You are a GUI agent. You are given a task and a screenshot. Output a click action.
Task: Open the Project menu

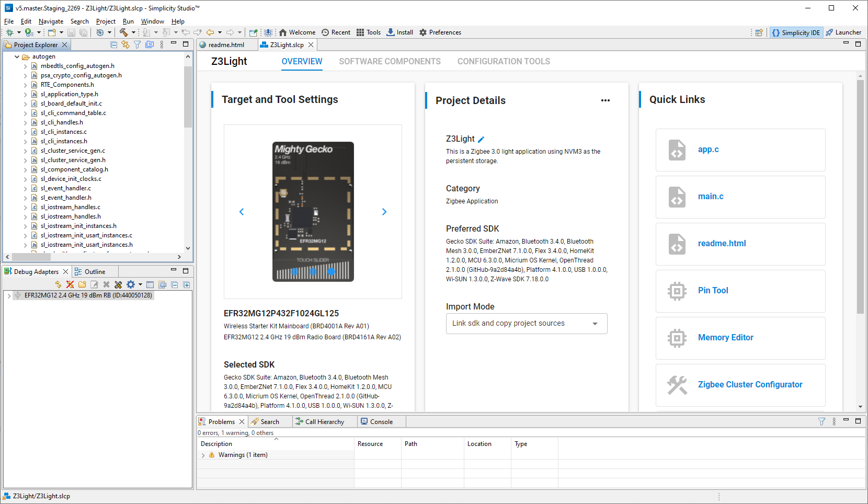pyautogui.click(x=106, y=21)
